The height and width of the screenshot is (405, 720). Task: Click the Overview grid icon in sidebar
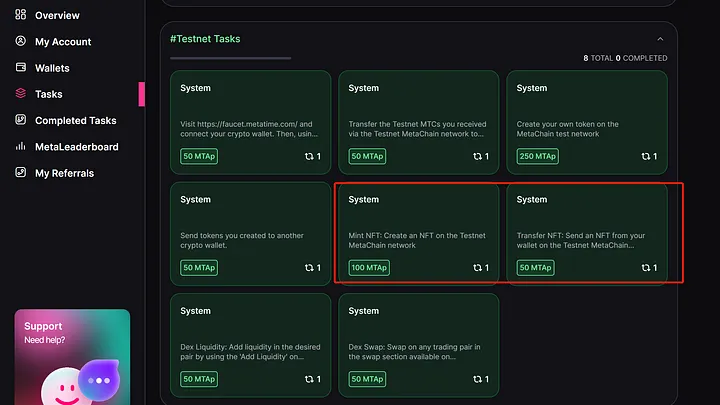pyautogui.click(x=21, y=15)
